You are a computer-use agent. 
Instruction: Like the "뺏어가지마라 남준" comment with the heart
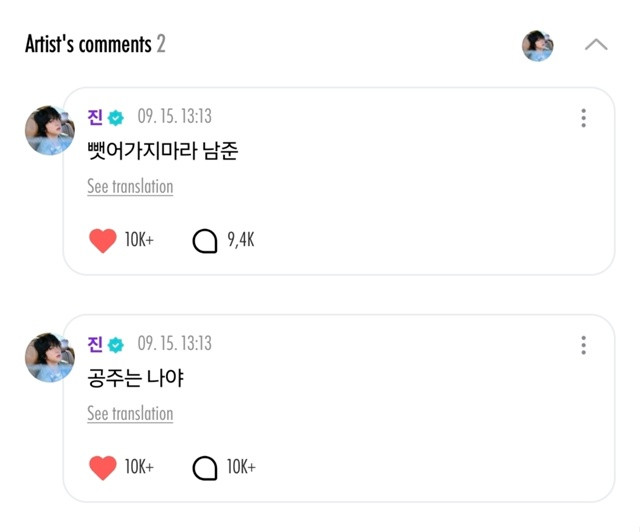(103, 241)
